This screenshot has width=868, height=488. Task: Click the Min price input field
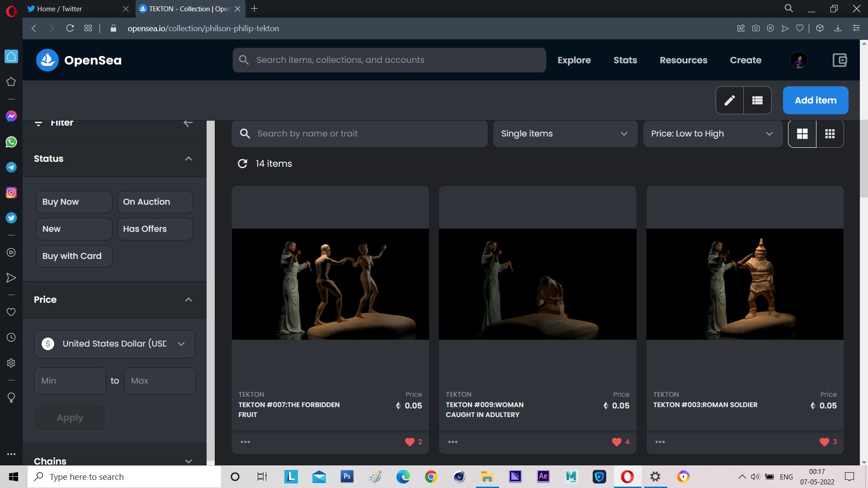tap(70, 381)
